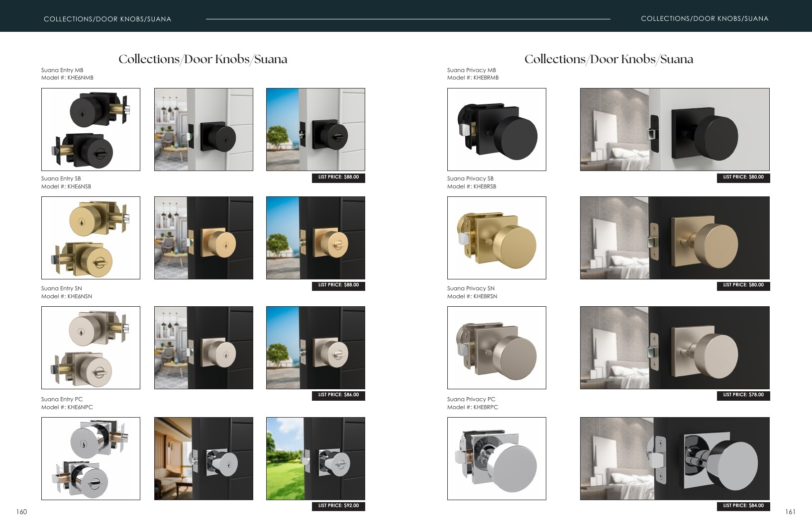Select the Model #: KHE6NMB text

[67, 78]
